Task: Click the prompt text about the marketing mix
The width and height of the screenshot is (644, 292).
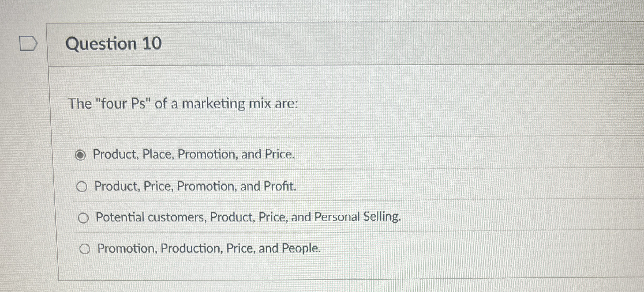Action: (x=183, y=104)
